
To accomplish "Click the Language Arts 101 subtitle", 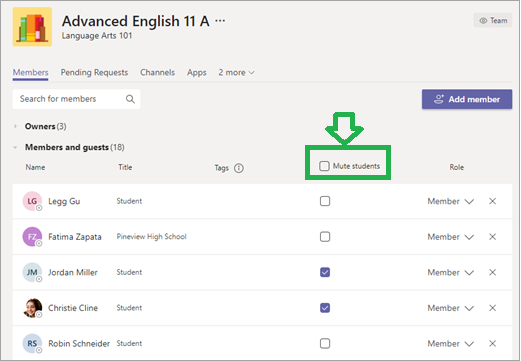I will pyautogui.click(x=97, y=36).
